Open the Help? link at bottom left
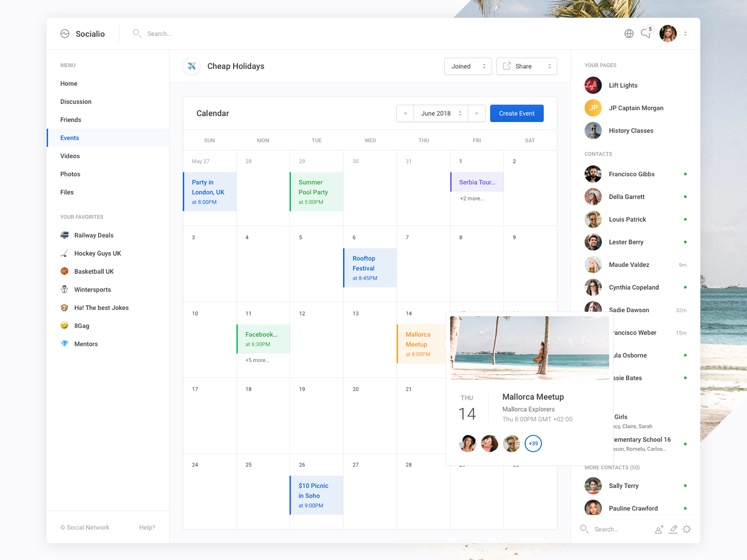The height and width of the screenshot is (560, 747). pos(147,527)
